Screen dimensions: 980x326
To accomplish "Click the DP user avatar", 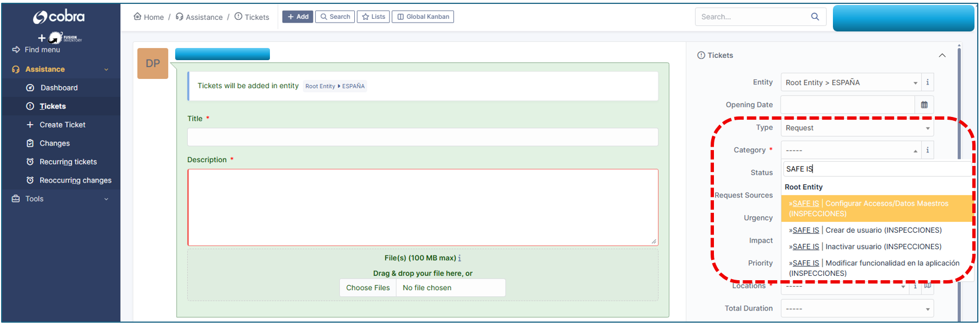I will (x=153, y=63).
